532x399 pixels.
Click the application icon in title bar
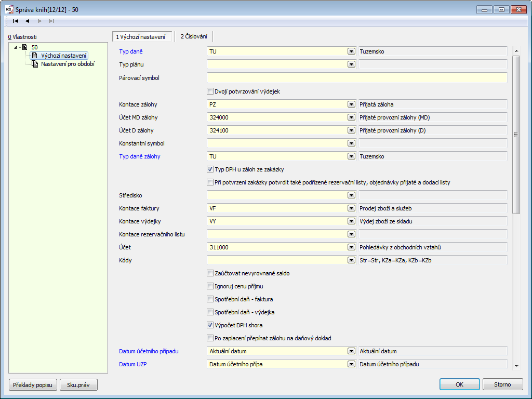[9, 9]
